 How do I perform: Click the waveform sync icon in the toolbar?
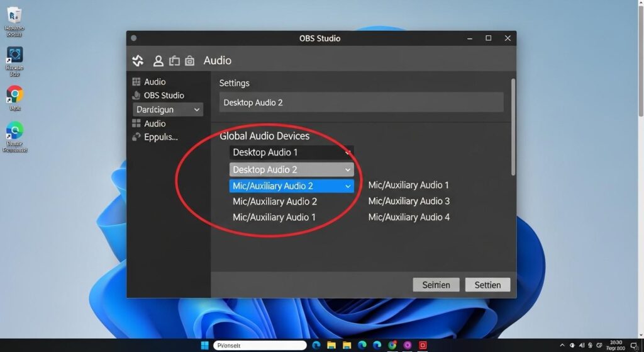pyautogui.click(x=138, y=61)
